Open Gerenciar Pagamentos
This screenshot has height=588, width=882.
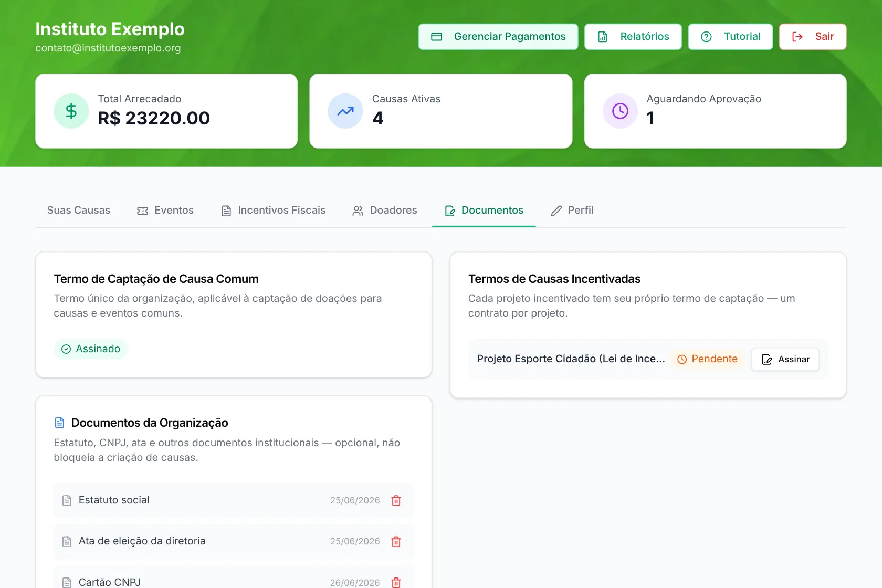[498, 37]
